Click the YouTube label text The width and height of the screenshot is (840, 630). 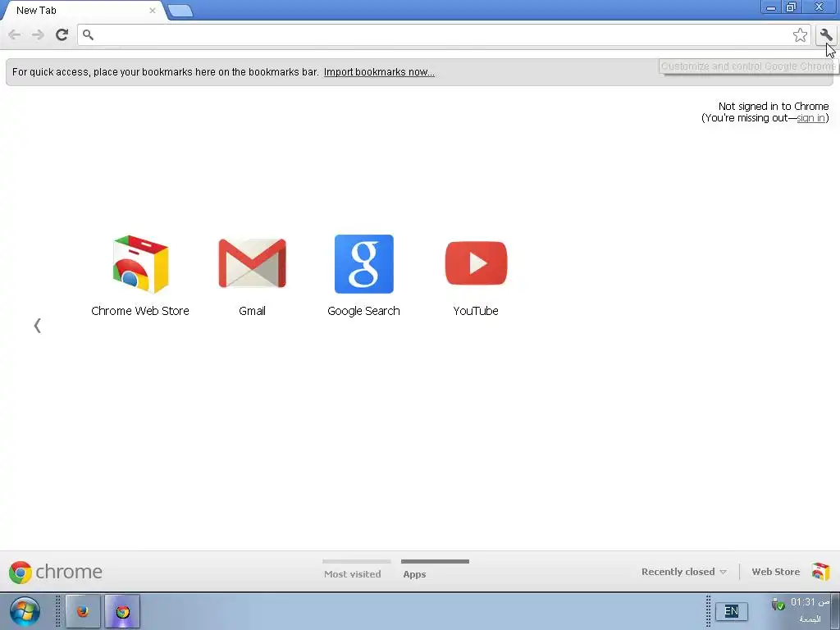pyautogui.click(x=476, y=311)
